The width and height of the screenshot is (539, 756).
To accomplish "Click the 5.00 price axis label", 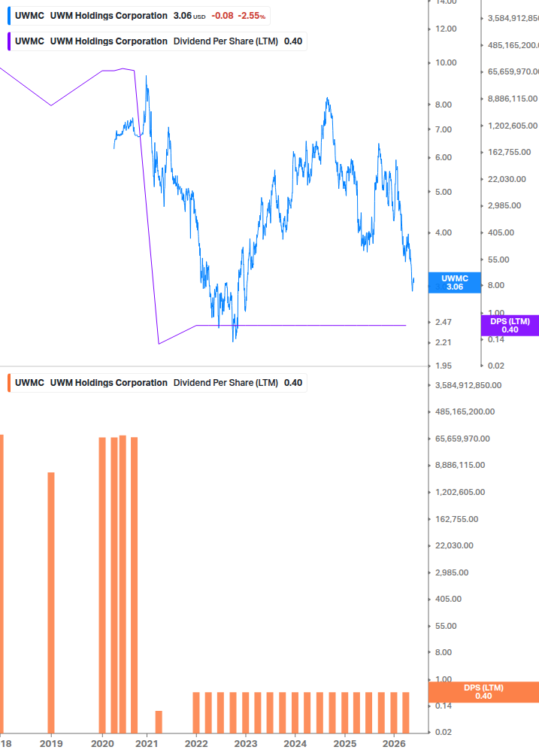I will pyautogui.click(x=444, y=192).
